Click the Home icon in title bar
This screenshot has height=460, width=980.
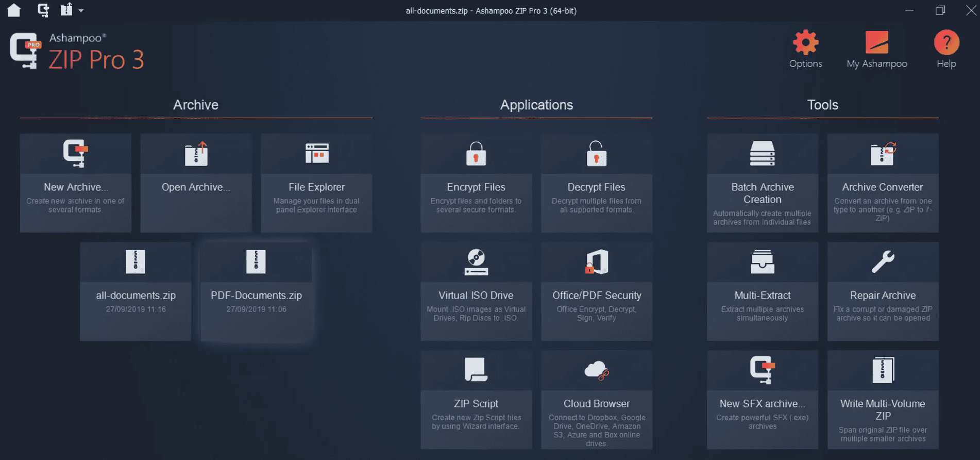click(x=14, y=10)
